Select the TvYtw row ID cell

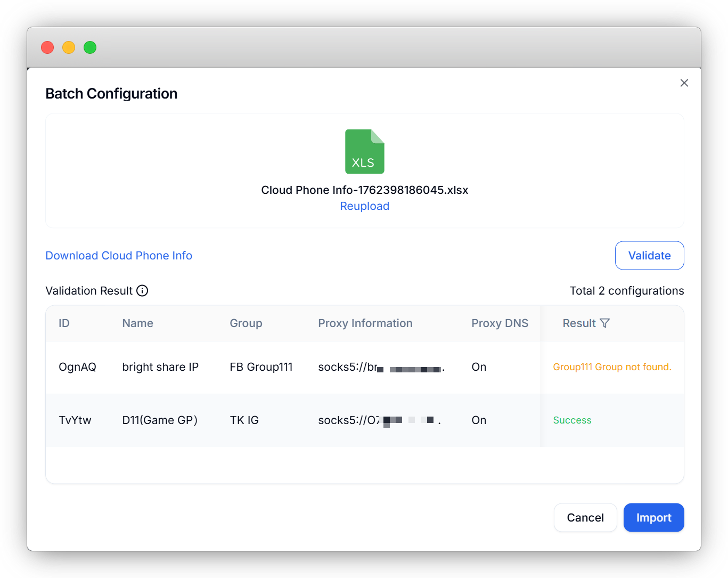point(75,420)
